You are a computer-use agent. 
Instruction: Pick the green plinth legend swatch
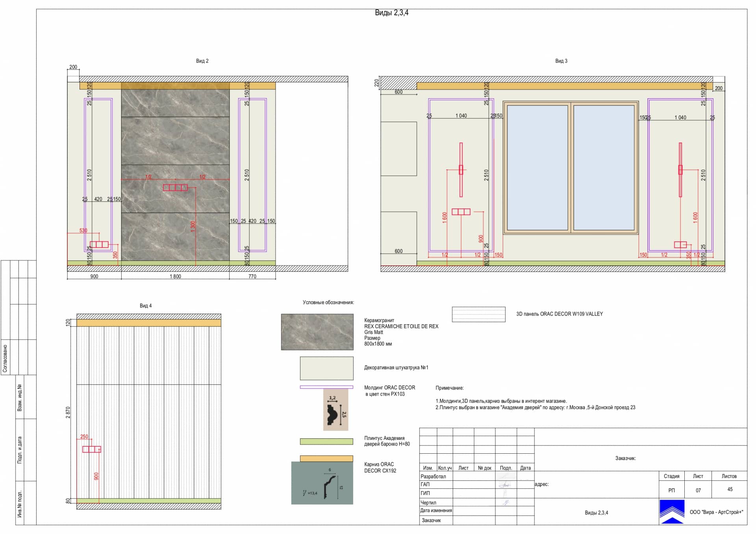pos(326,442)
